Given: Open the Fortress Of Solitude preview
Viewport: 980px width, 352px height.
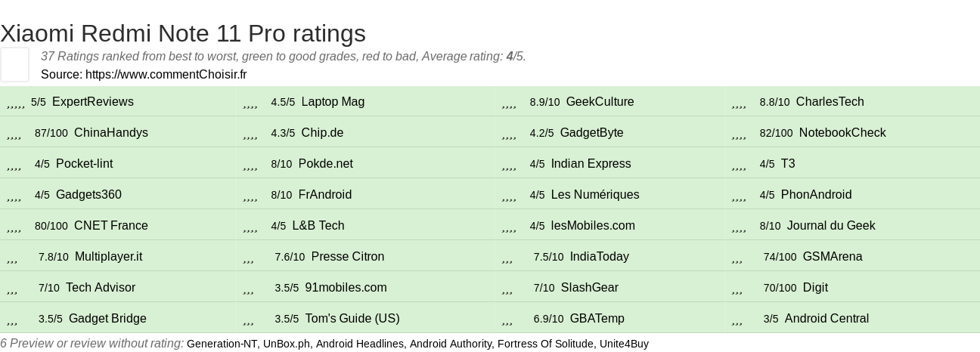Looking at the screenshot, I should coord(544,344).
